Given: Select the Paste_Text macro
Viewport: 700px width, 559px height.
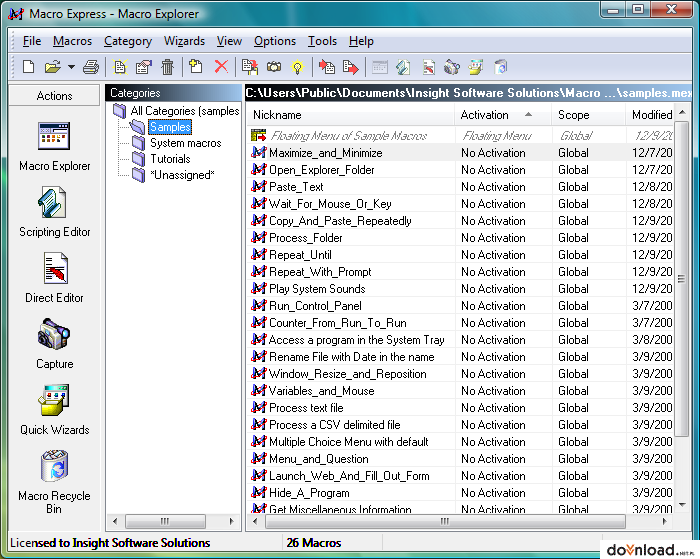Looking at the screenshot, I should coord(462,187).
